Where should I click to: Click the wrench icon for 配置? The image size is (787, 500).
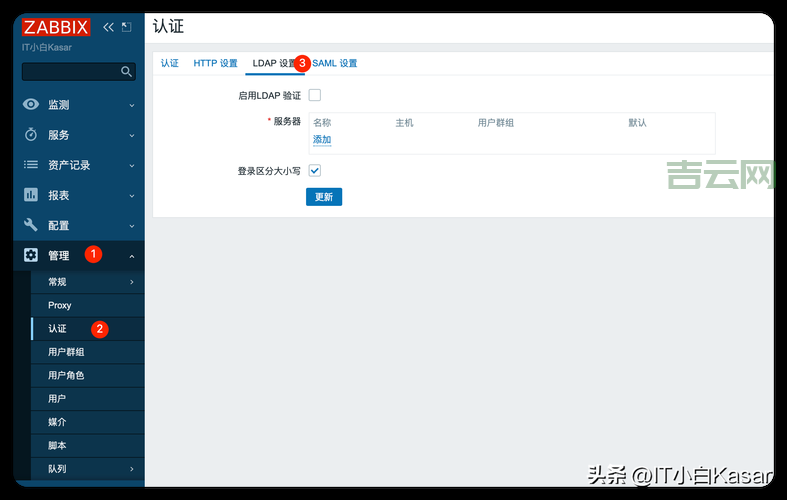coord(31,225)
